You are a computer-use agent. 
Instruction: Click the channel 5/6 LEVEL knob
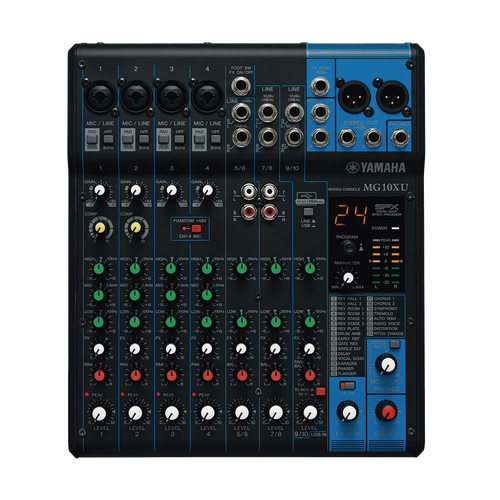pos(242,413)
